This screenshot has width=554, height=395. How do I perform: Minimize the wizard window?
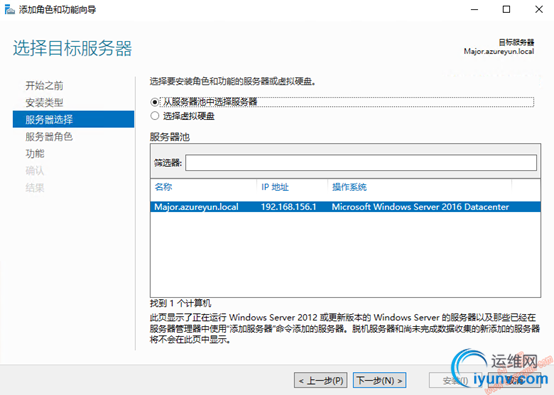(x=475, y=9)
